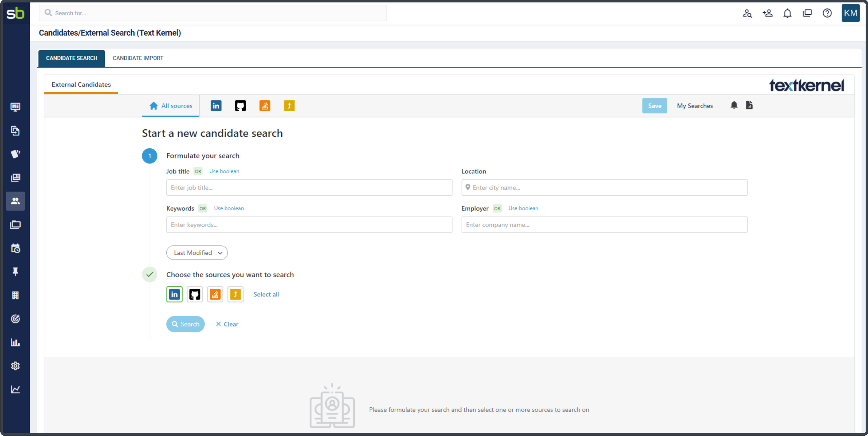Screen dimensions: 868x436
Task: Toggle the OR operator for Job title
Action: [x=198, y=171]
